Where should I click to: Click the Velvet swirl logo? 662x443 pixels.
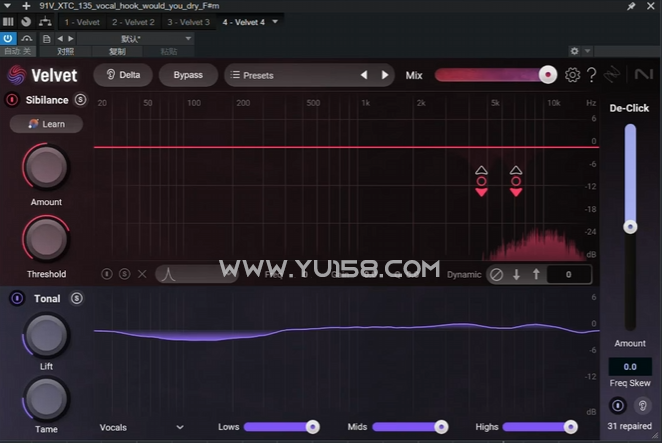click(x=16, y=75)
